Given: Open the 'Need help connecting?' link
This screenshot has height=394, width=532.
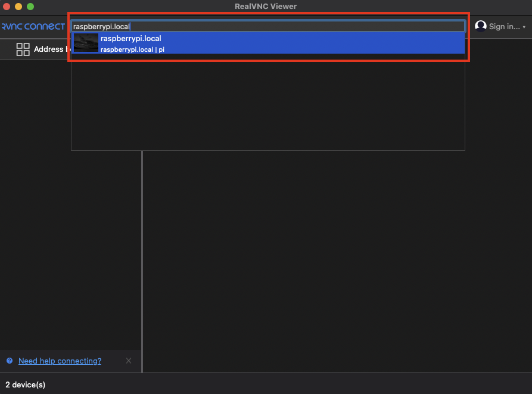Looking at the screenshot, I should tap(60, 361).
